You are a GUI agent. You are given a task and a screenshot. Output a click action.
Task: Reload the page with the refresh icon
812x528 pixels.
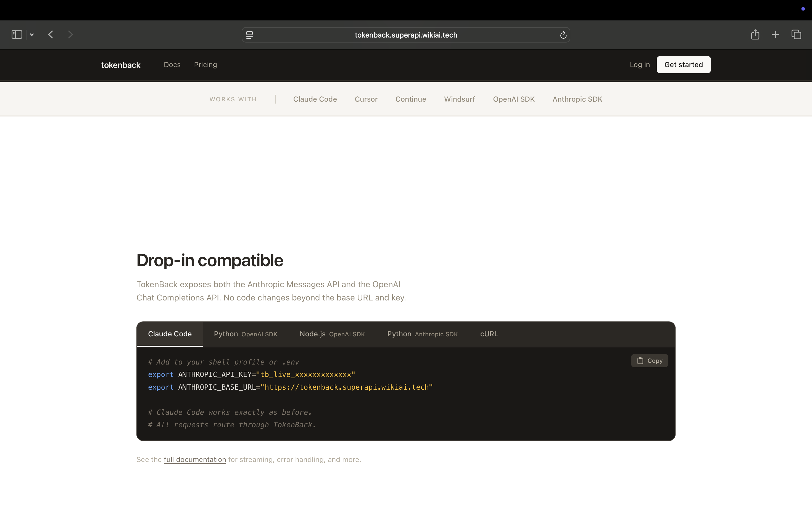pyautogui.click(x=563, y=35)
